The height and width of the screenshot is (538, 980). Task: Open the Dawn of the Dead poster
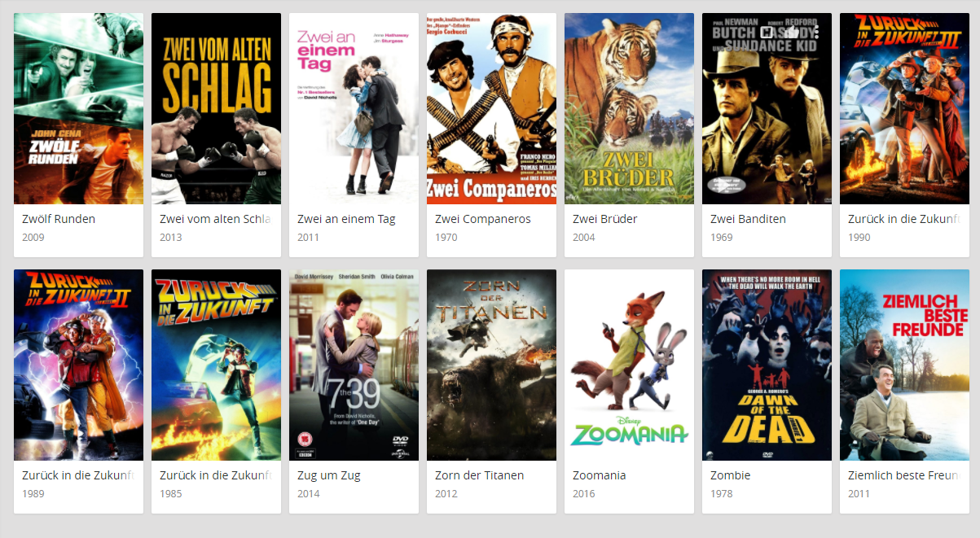point(767,365)
